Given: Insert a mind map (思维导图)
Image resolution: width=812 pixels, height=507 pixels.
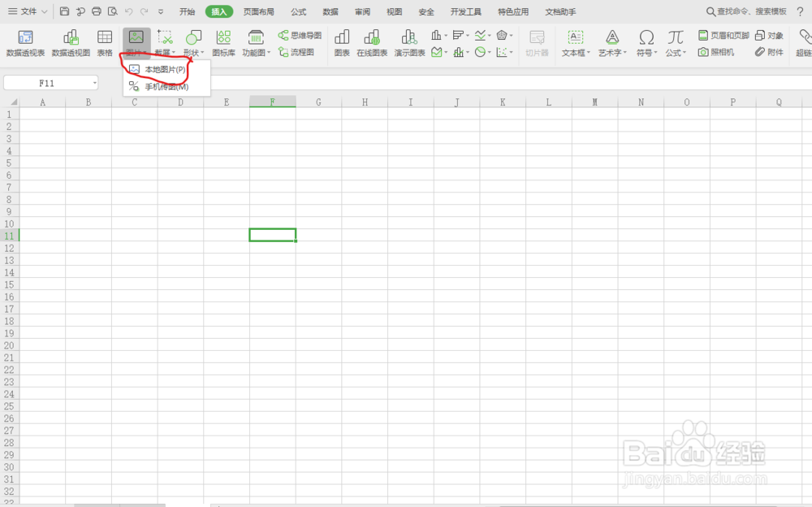Looking at the screenshot, I should (300, 35).
